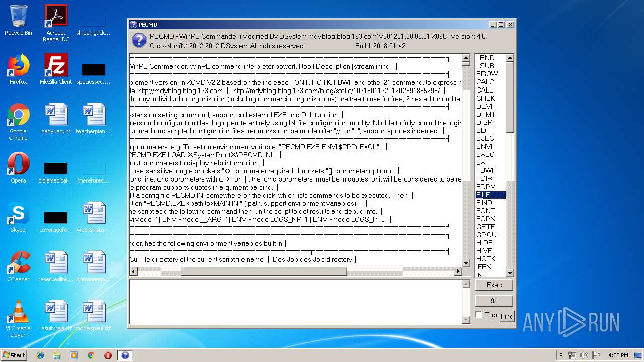Open reservedlink document icon
Screen dimensions: 644x362
click(x=56, y=266)
